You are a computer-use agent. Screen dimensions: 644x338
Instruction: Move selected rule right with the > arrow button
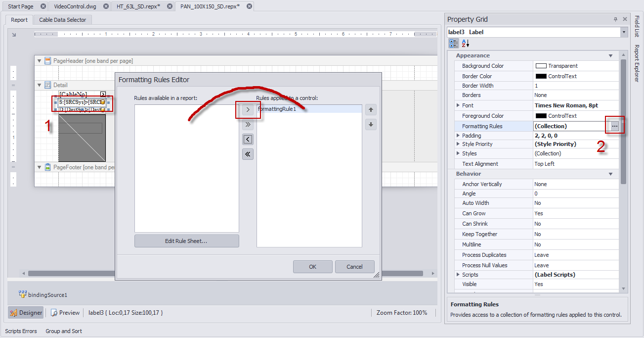pyautogui.click(x=248, y=110)
